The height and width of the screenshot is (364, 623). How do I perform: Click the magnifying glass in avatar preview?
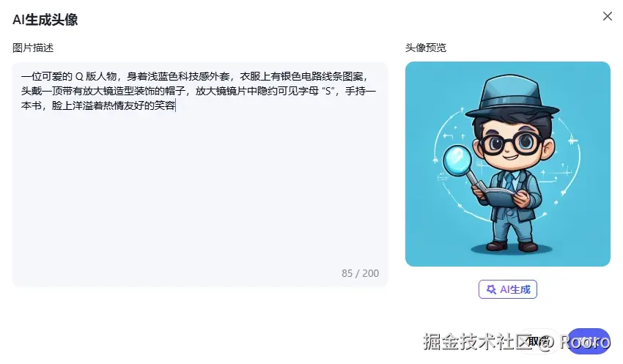click(x=458, y=160)
